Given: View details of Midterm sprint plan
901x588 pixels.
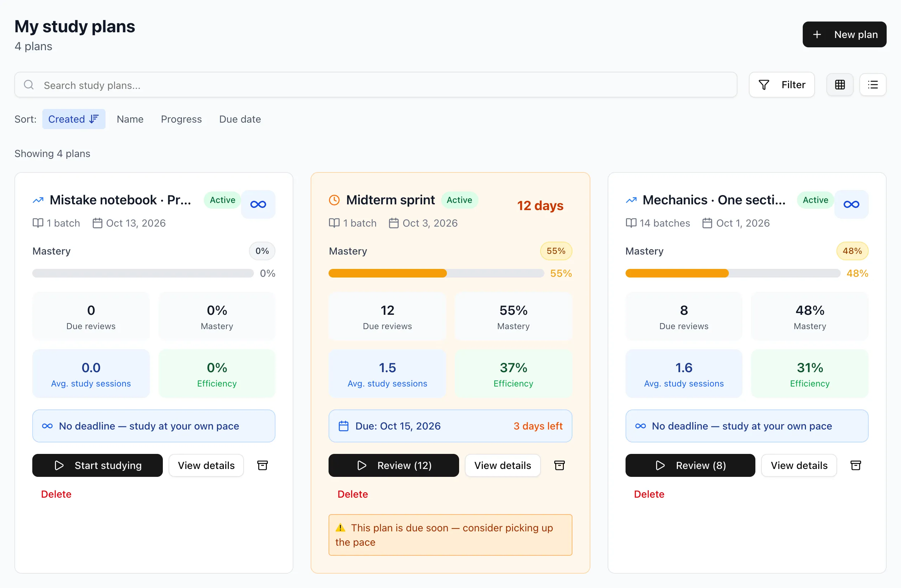Looking at the screenshot, I should (x=503, y=465).
